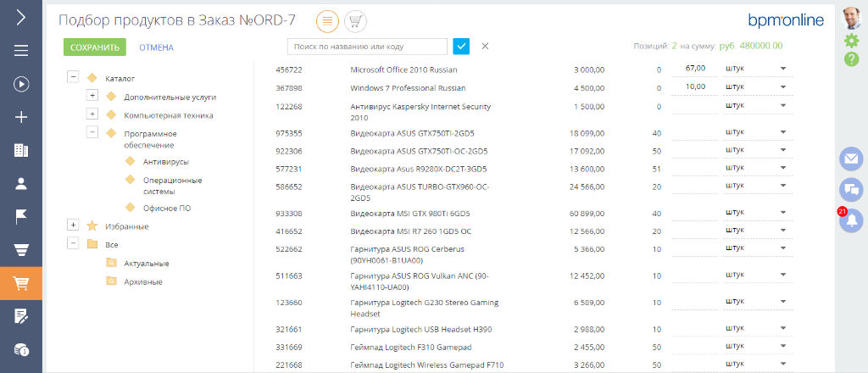
Task: Select Видеокарта ASUS GTX750TI-OC-2GD5 row name
Action: (419, 151)
